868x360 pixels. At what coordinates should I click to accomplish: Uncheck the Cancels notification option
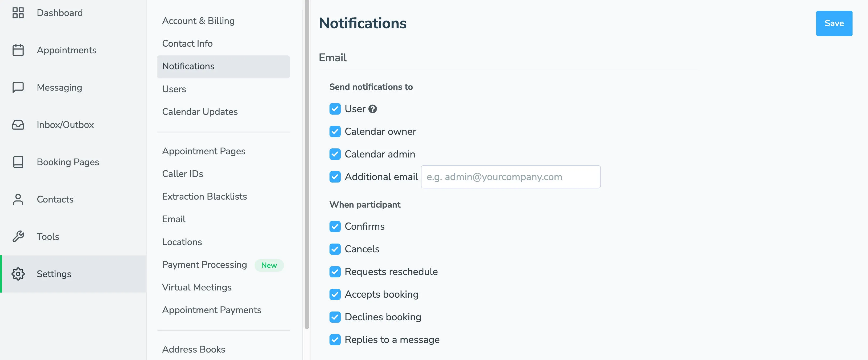click(335, 249)
